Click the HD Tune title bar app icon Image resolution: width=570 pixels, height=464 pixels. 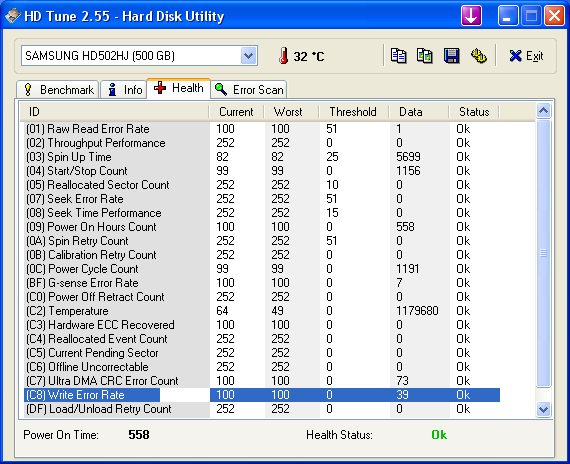point(13,16)
